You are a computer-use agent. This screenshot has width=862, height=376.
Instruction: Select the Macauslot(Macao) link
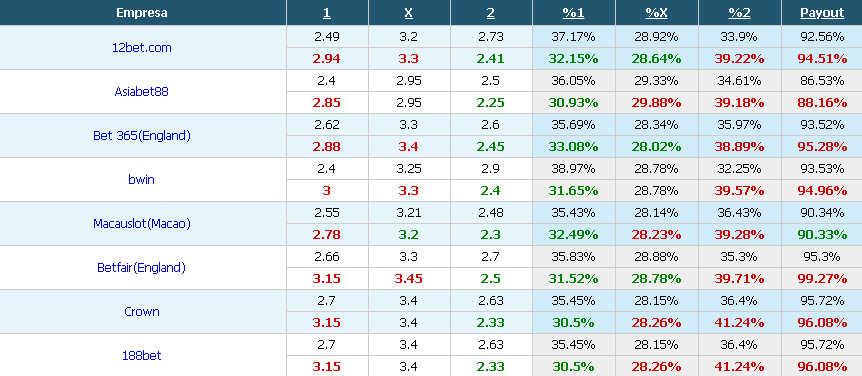coord(142,224)
